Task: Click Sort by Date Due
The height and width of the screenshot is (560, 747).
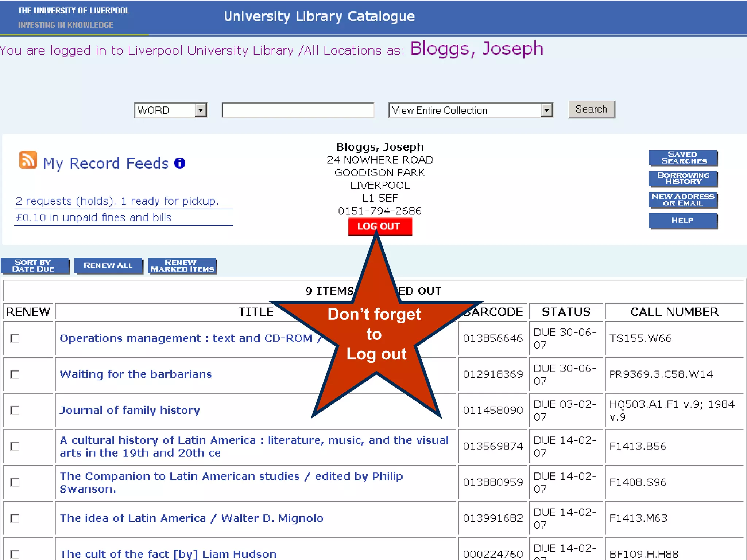Action: (x=35, y=266)
